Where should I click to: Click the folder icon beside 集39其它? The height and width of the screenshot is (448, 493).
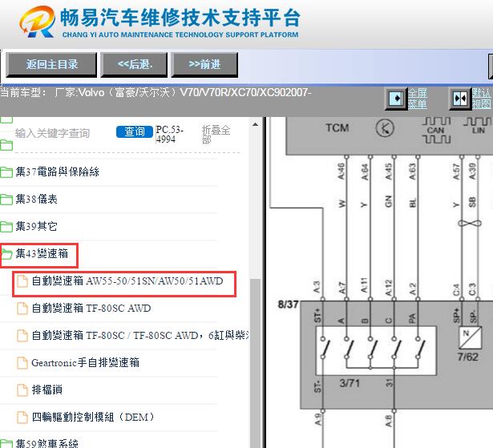(6, 226)
